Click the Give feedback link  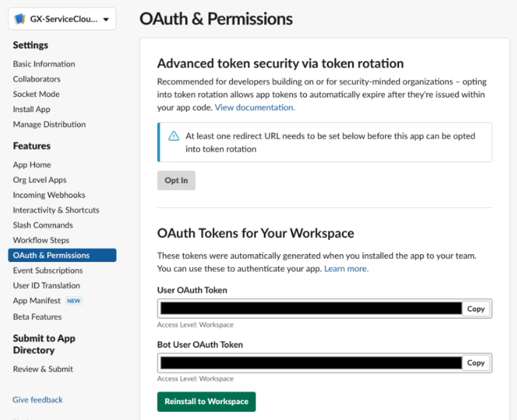pos(37,400)
